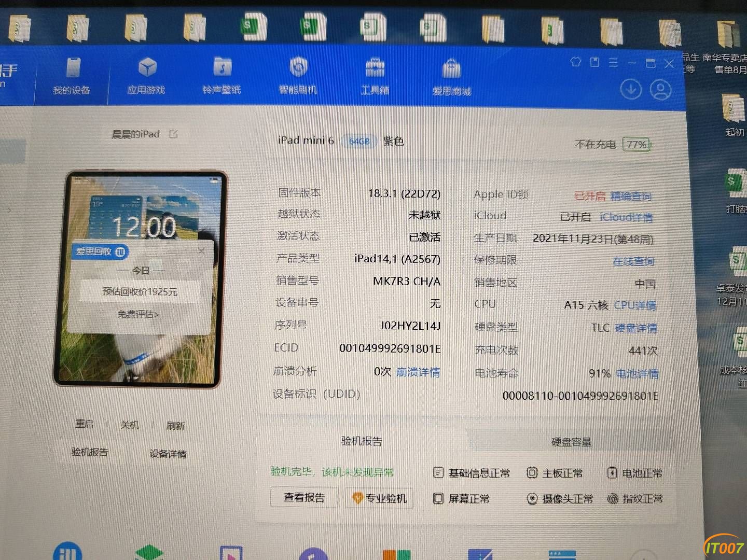This screenshot has height=560, width=747.
Task: Click the 77% battery indicator
Action: (x=637, y=144)
